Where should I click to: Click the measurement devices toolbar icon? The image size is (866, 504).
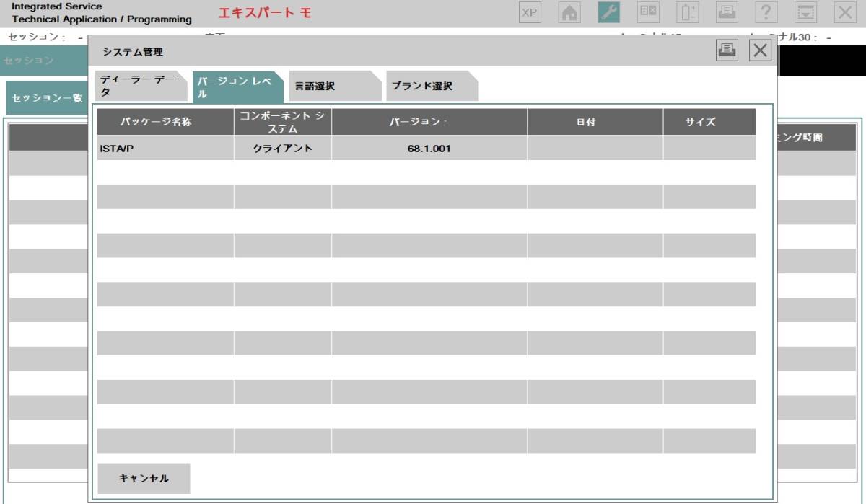[x=648, y=12]
